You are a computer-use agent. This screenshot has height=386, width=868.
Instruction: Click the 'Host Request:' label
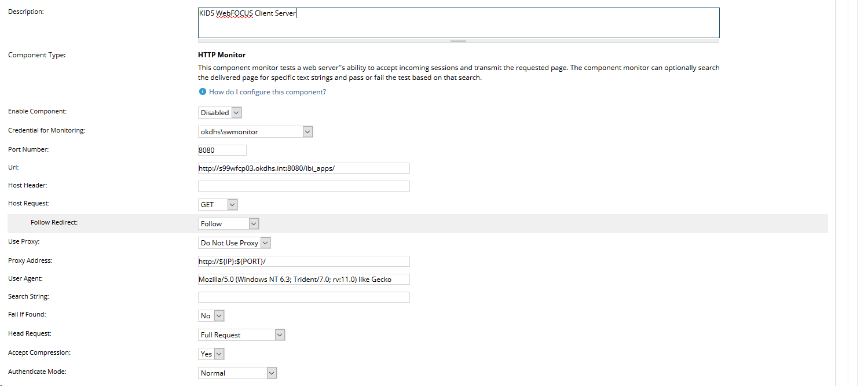[x=28, y=204]
